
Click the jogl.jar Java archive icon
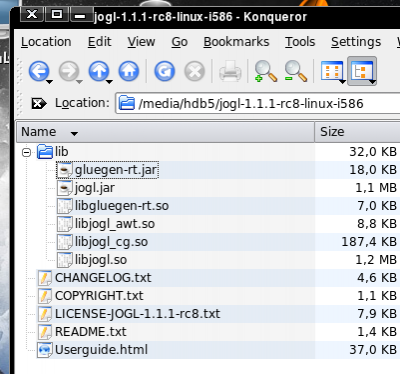[x=64, y=188]
